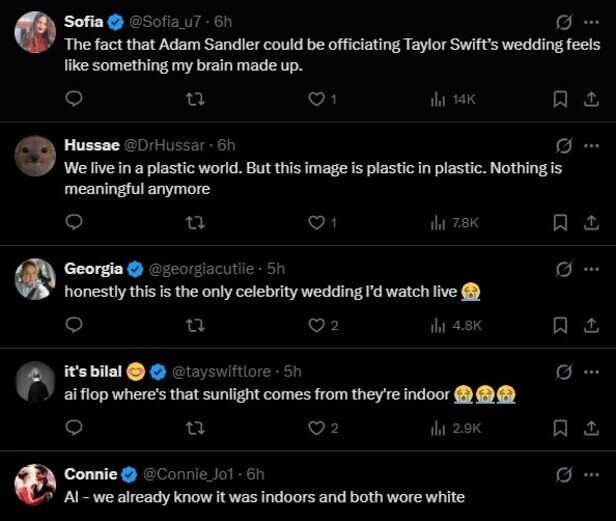Share Sofia's tweet via upload icon
The image size is (616, 521).
(591, 99)
